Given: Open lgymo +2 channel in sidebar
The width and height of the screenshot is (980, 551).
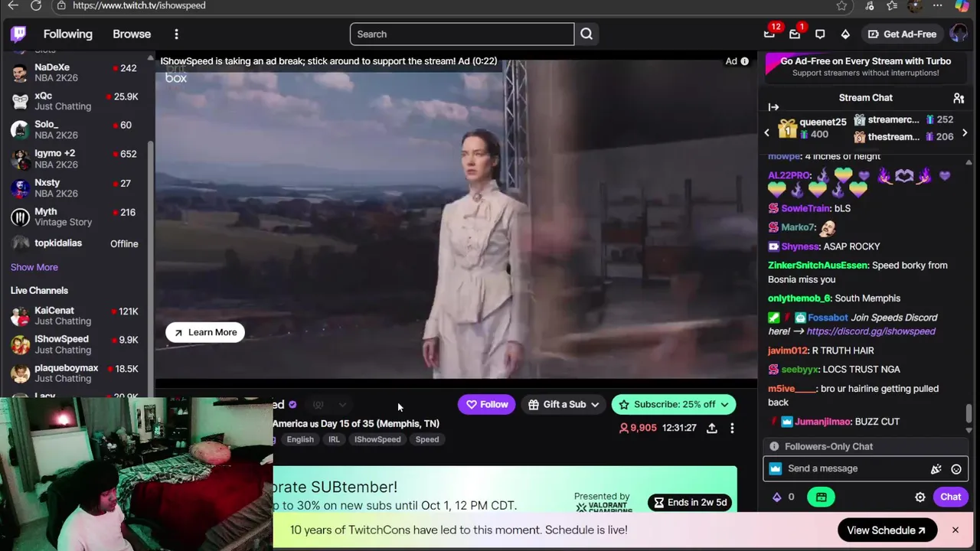Looking at the screenshot, I should pyautogui.click(x=74, y=158).
